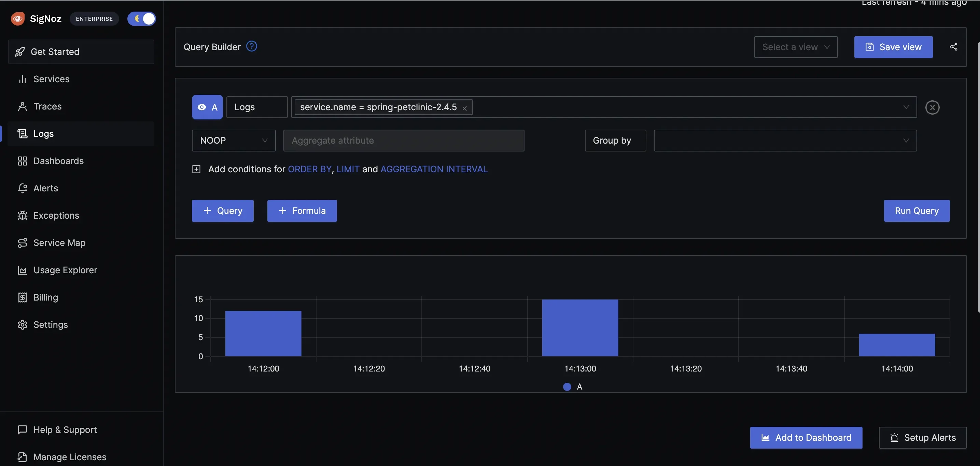Open the Dashboards page
The width and height of the screenshot is (980, 466).
tap(81, 161)
